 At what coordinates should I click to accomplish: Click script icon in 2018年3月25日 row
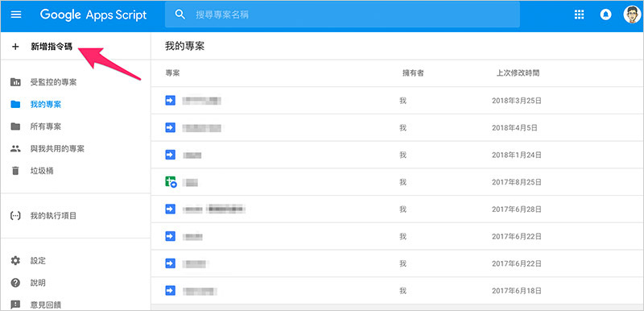coord(170,100)
